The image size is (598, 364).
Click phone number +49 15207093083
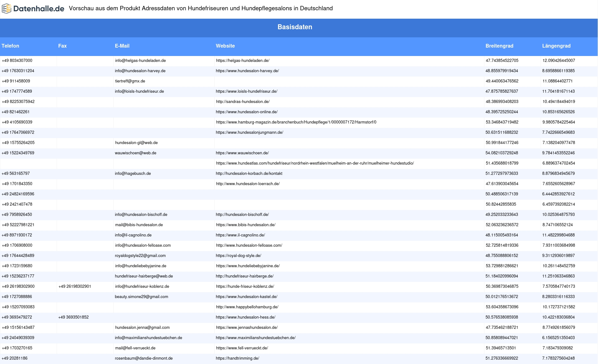tap(18, 307)
